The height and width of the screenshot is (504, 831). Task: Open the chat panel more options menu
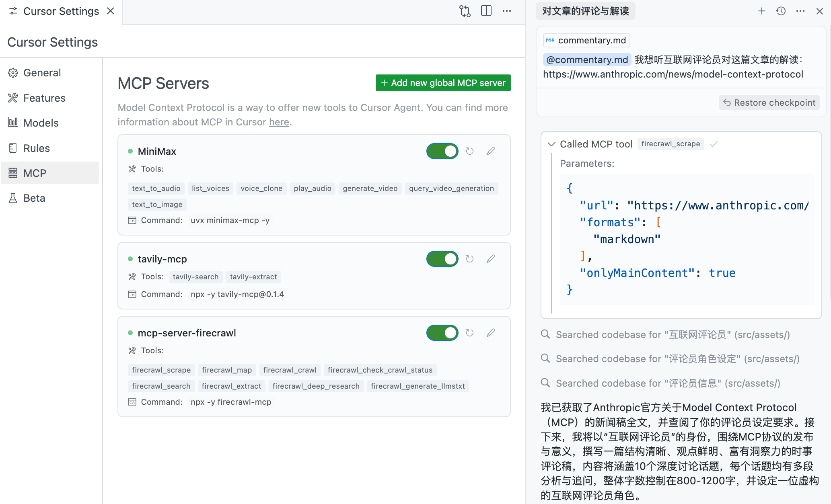(800, 11)
